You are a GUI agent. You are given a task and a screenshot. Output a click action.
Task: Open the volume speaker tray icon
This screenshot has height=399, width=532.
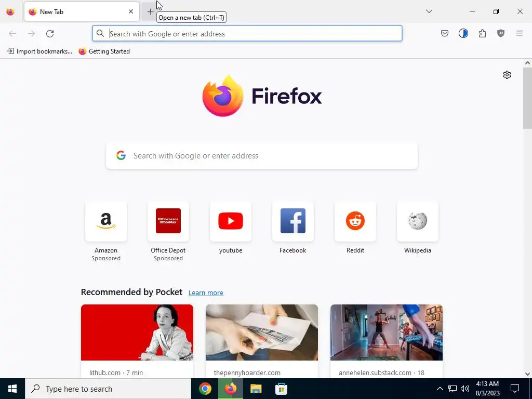click(x=465, y=389)
